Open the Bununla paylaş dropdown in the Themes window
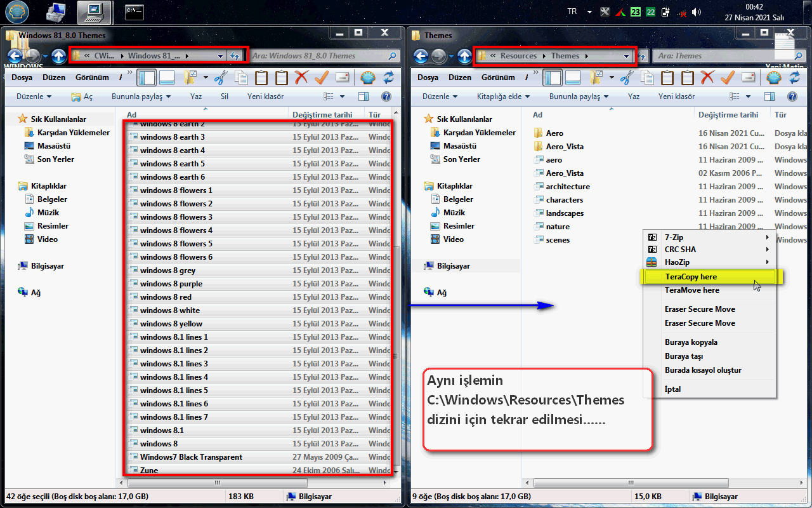Screen dimensions: 812x508 (x=579, y=97)
